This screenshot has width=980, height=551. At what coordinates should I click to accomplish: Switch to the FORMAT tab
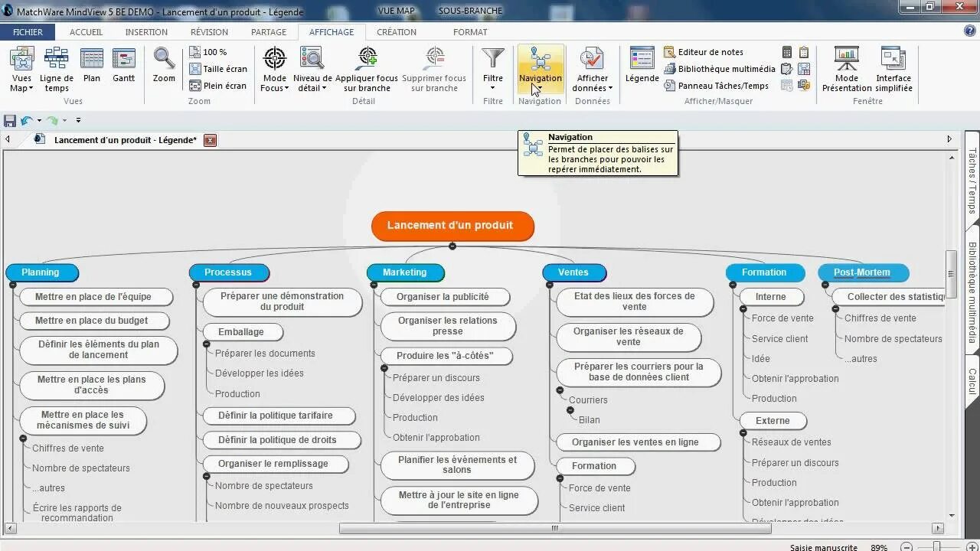(470, 32)
